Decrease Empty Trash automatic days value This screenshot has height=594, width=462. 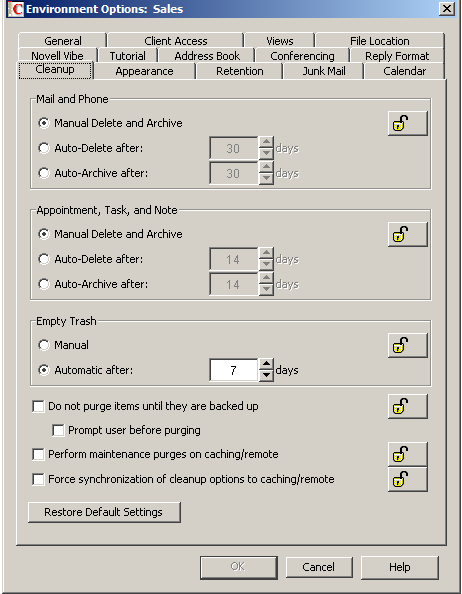point(266,375)
